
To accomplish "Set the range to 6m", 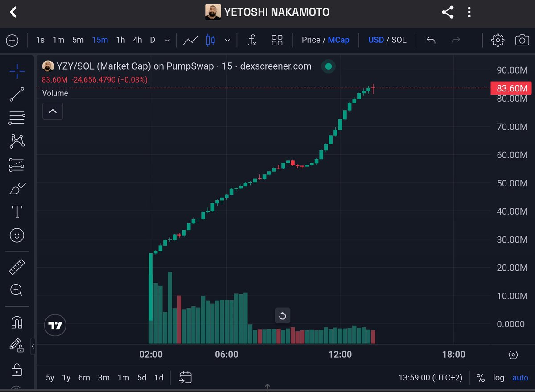I will (84, 378).
